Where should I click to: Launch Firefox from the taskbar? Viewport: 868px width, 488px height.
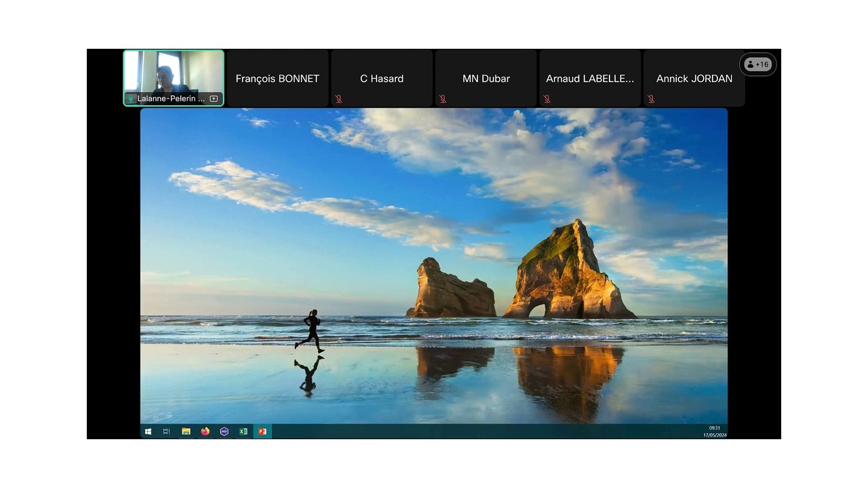pyautogui.click(x=205, y=431)
